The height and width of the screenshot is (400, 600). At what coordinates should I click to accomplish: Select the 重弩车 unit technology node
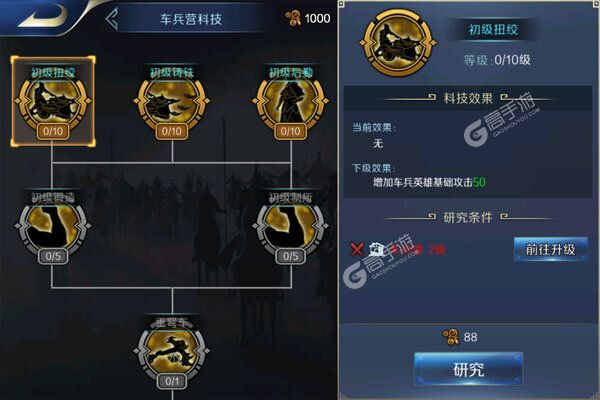172,352
